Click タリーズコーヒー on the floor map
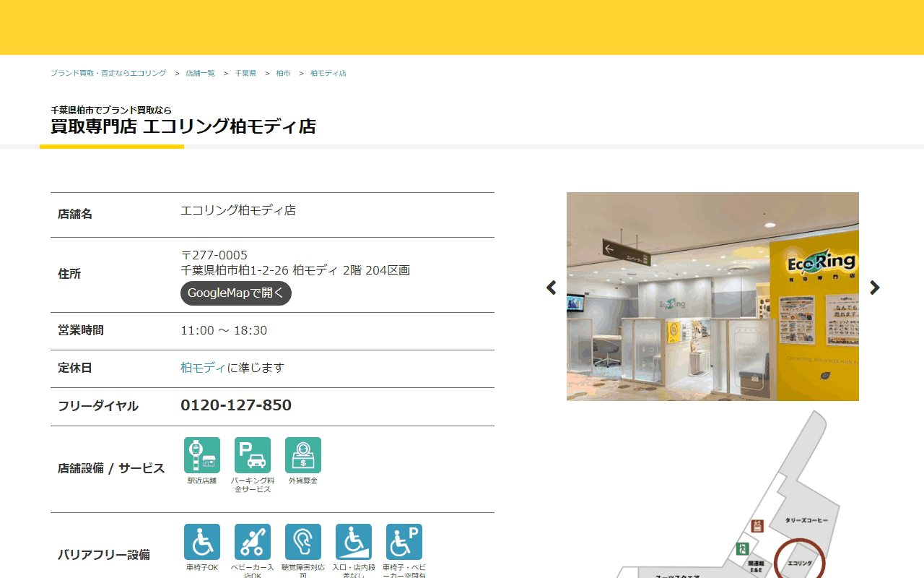The image size is (924, 578). coord(806,520)
